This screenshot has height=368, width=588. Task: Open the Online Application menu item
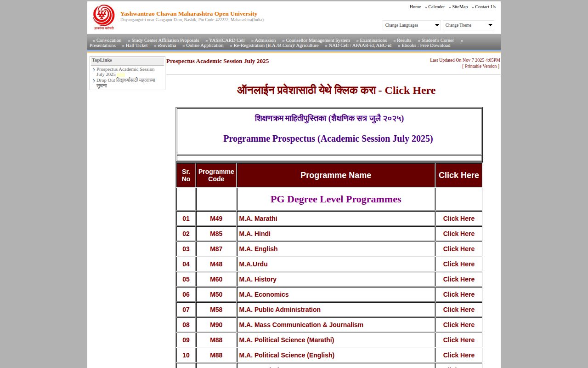[x=205, y=46]
